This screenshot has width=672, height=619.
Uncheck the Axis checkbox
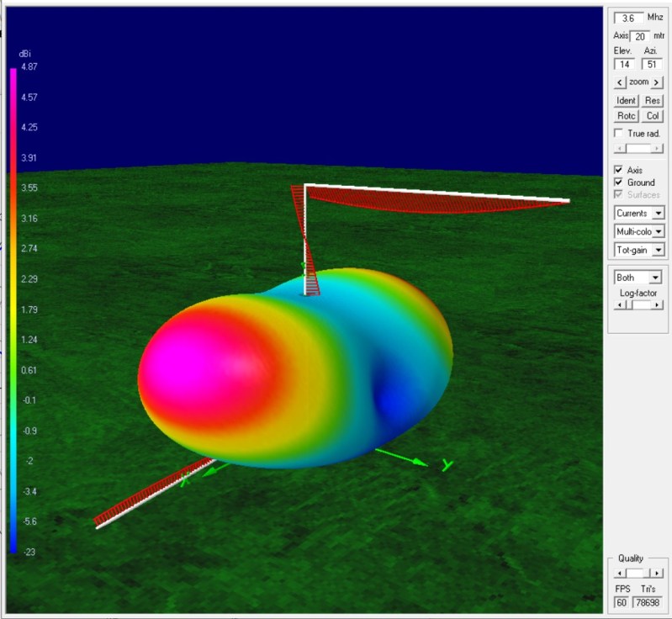[619, 170]
